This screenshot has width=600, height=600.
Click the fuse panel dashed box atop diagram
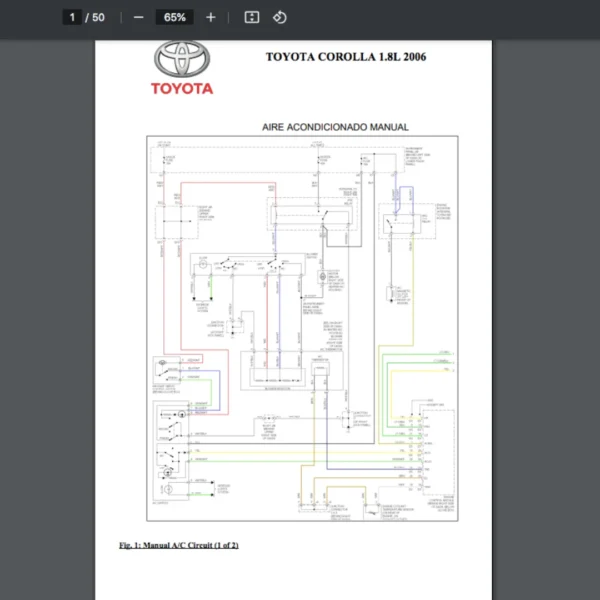300,160
